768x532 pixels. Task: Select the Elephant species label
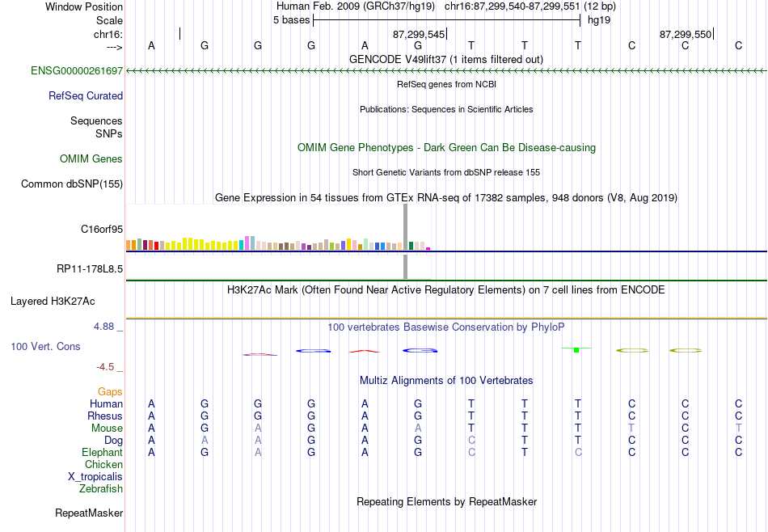tap(103, 452)
